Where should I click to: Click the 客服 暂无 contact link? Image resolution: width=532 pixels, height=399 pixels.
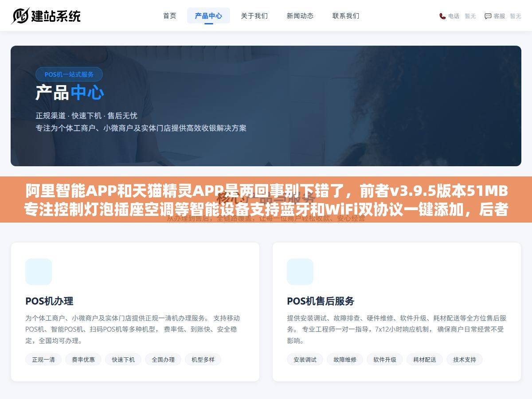[503, 16]
